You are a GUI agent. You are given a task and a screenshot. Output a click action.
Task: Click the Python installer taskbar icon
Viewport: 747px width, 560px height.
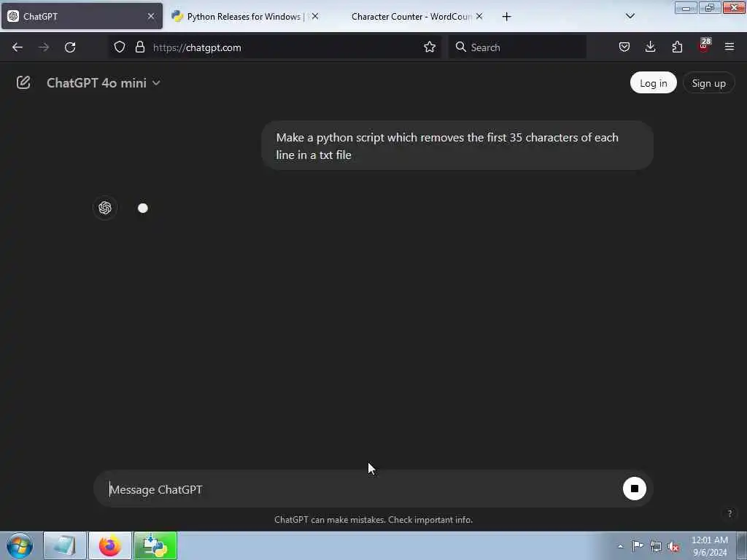click(155, 546)
